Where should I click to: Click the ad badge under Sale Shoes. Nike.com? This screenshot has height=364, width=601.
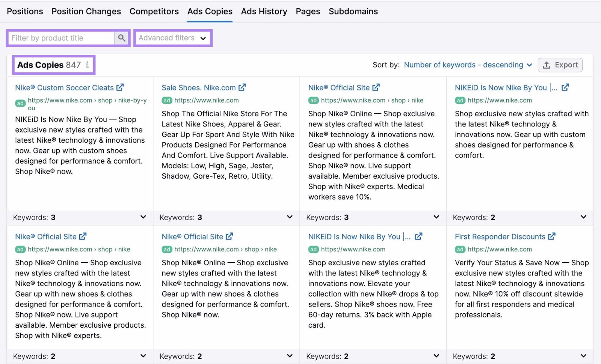click(167, 100)
